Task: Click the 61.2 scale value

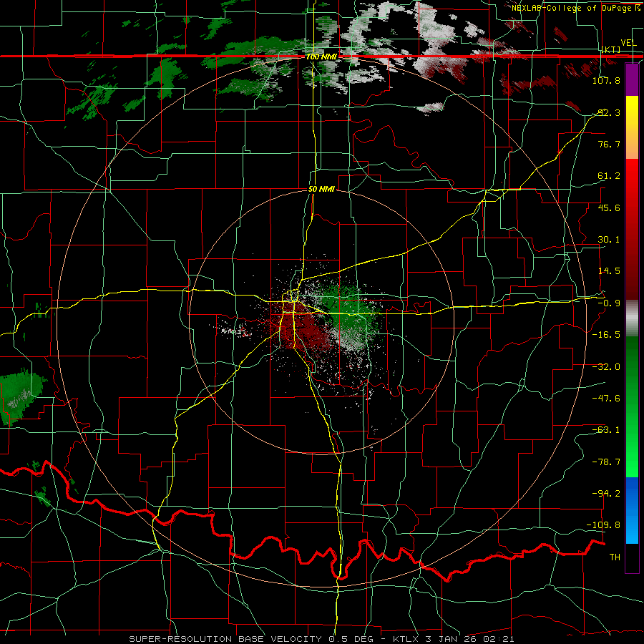Action: point(609,176)
